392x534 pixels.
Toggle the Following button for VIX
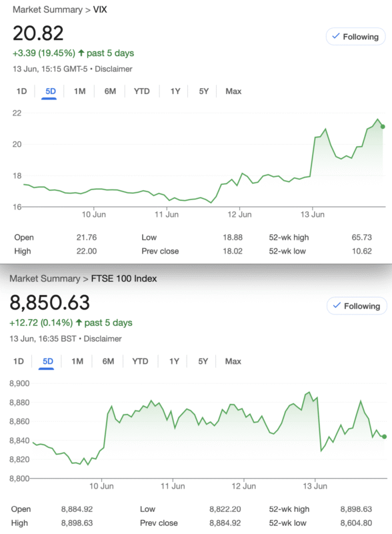(x=355, y=37)
